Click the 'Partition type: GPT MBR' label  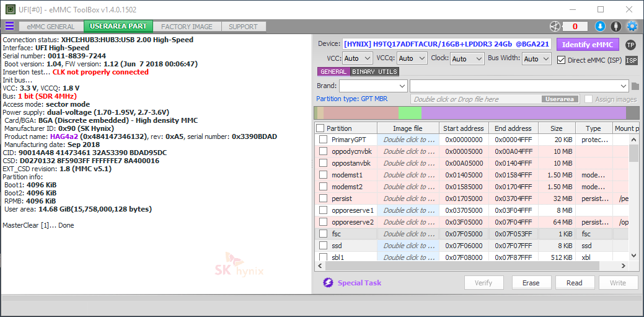point(351,99)
